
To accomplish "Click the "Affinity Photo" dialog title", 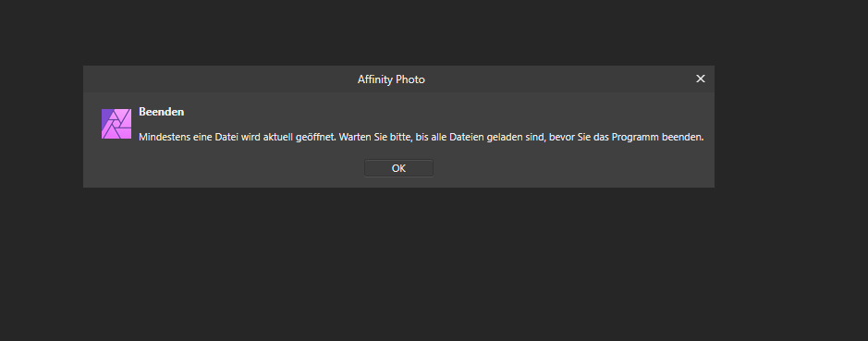I will pos(391,79).
